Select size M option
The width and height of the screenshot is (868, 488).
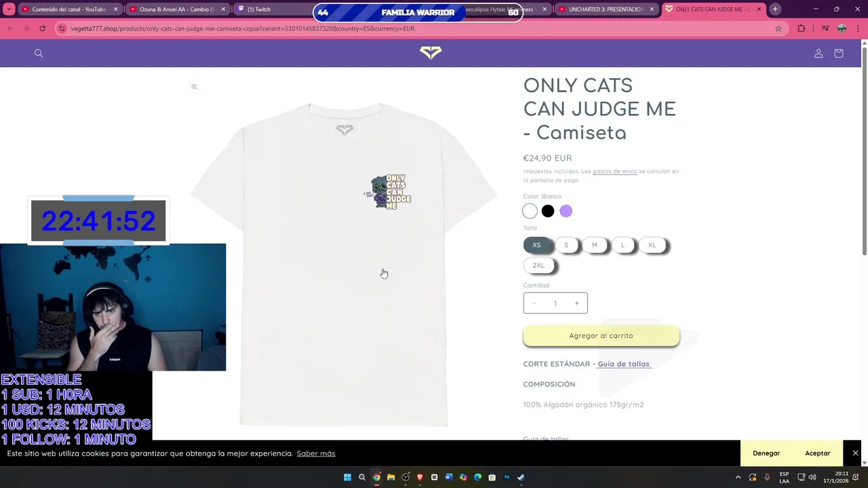click(x=595, y=245)
